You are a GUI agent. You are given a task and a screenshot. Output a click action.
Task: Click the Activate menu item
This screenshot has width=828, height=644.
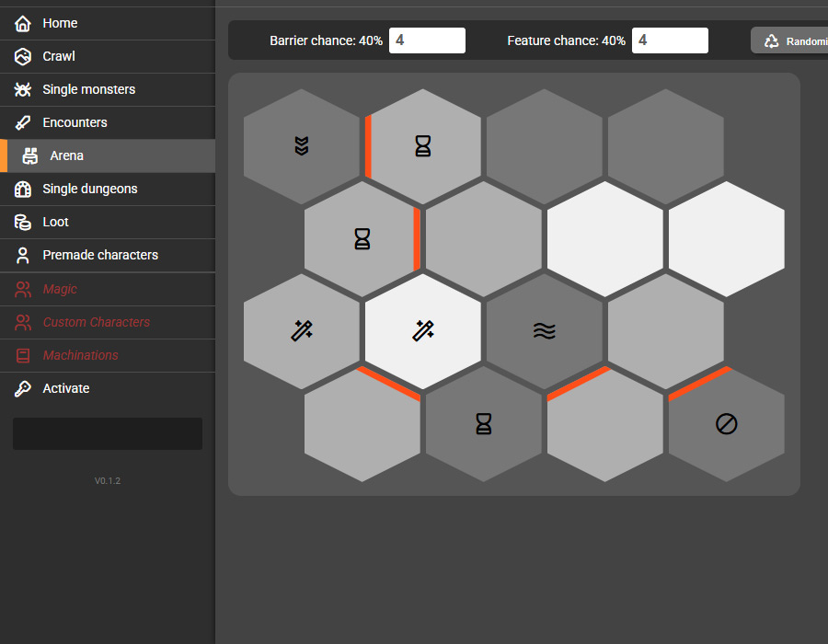[x=108, y=389]
